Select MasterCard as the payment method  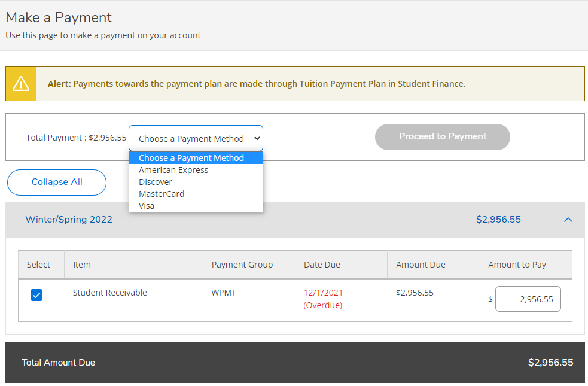click(161, 193)
